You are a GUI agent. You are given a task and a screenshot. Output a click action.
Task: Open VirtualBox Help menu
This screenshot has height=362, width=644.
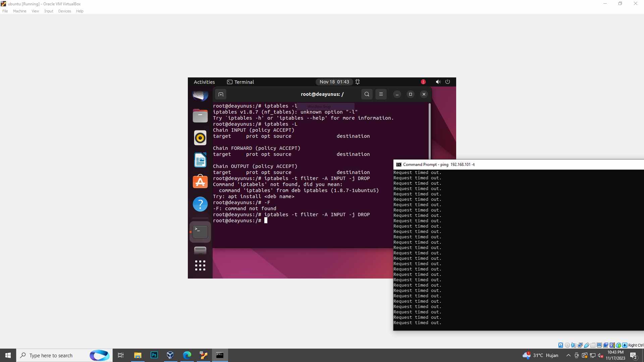(79, 11)
